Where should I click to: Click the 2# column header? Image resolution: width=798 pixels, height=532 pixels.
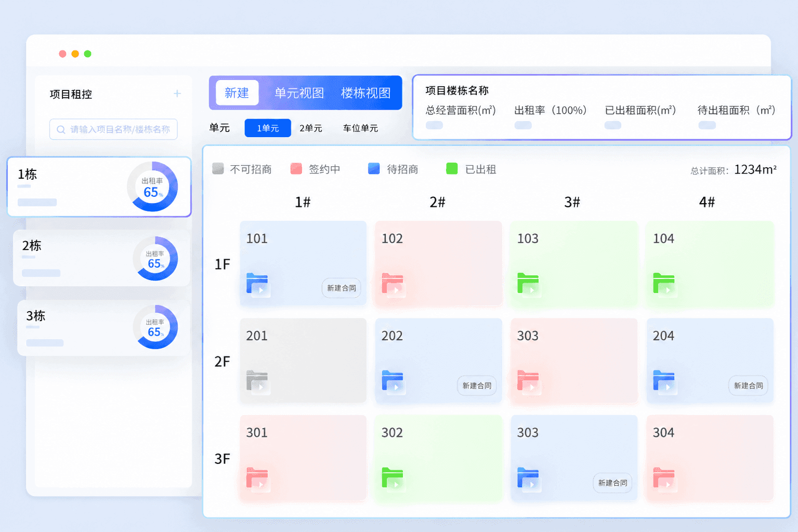(437, 202)
